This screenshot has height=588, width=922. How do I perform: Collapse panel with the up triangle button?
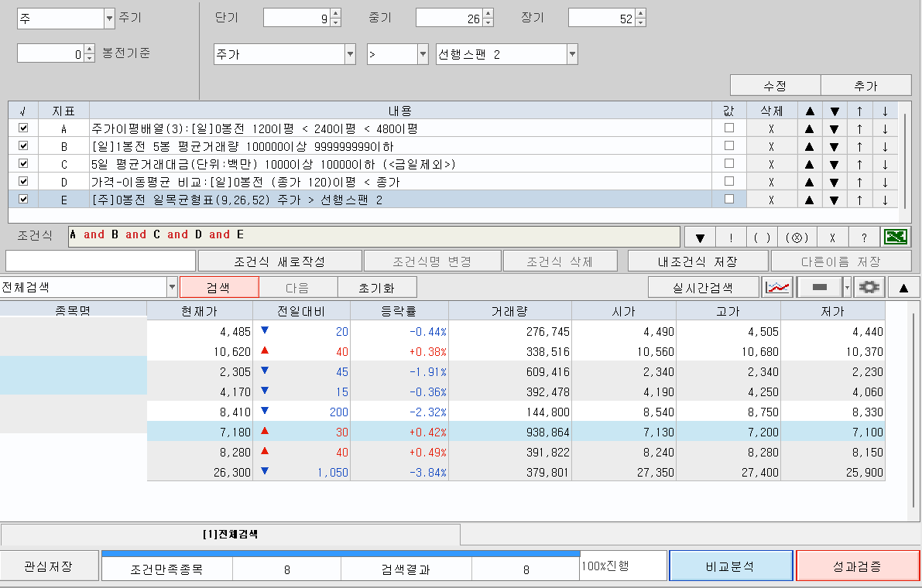point(903,287)
